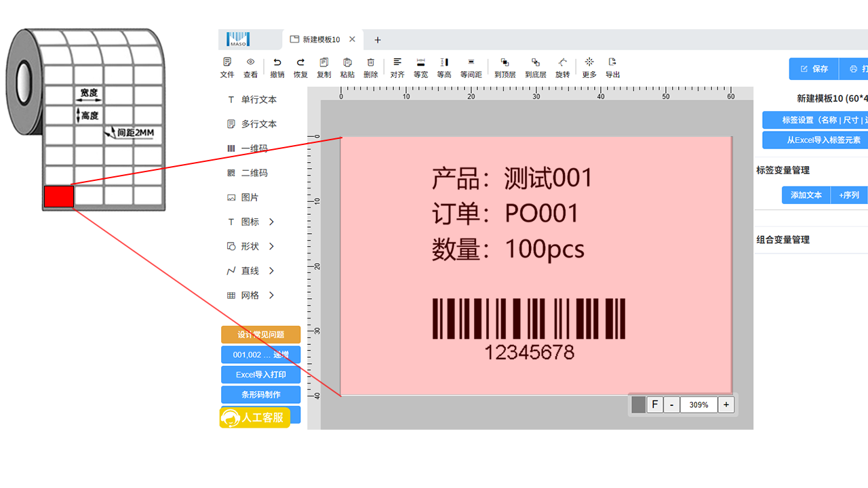The height and width of the screenshot is (488, 868).
Task: Open 条形码制作 barcode maker
Action: (260, 394)
